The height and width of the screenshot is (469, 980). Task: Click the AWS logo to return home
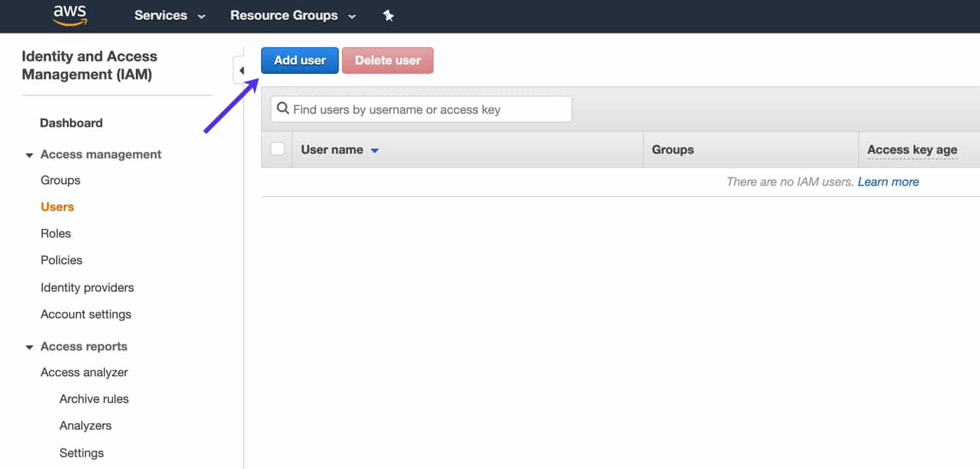coord(68,15)
